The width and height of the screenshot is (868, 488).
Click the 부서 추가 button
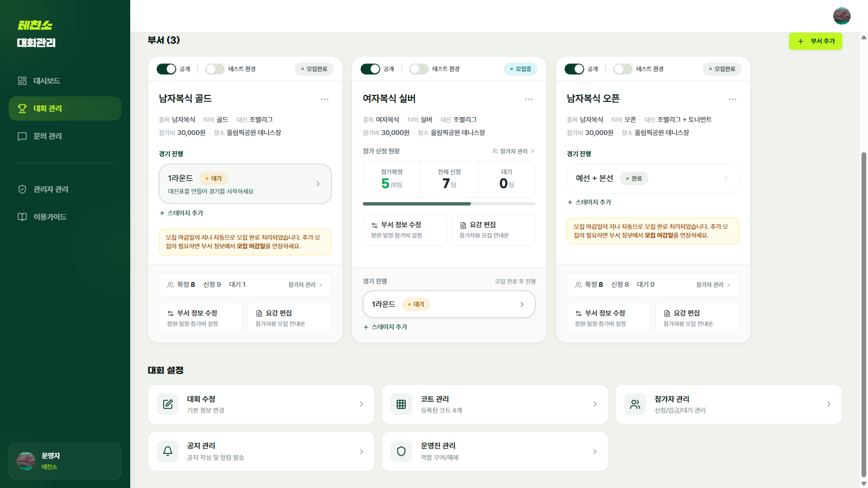click(815, 41)
